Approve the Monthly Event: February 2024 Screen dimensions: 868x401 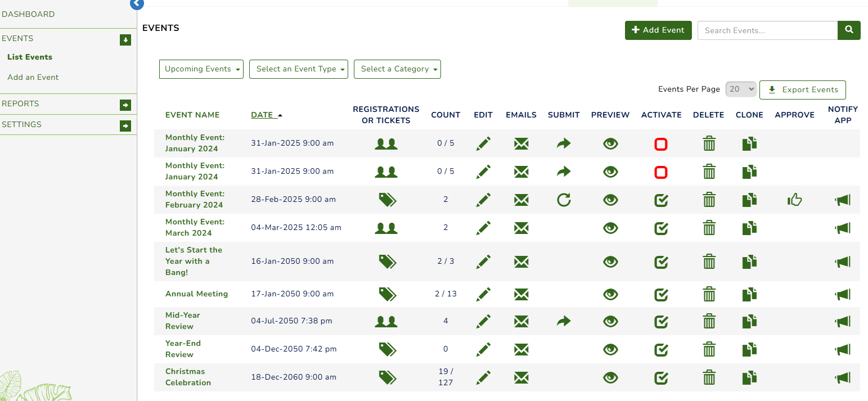(794, 200)
